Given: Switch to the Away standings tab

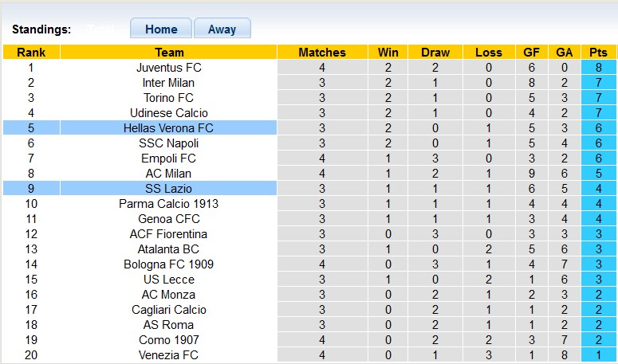Looking at the screenshot, I should click(x=222, y=29).
